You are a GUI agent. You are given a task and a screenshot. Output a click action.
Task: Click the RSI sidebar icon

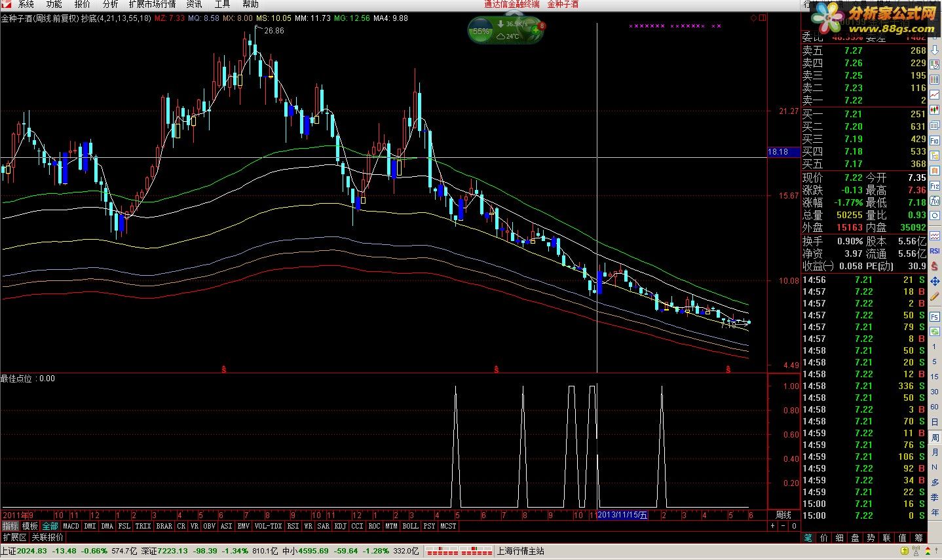pos(935,250)
